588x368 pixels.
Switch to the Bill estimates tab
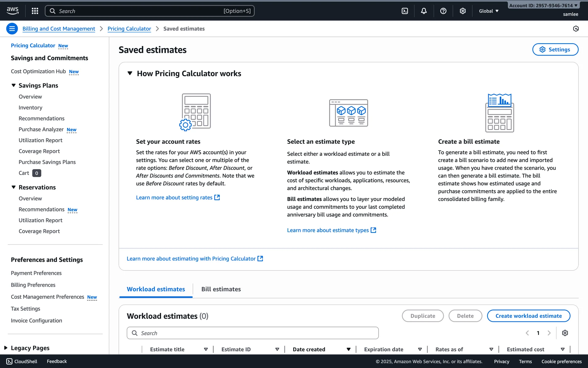221,289
